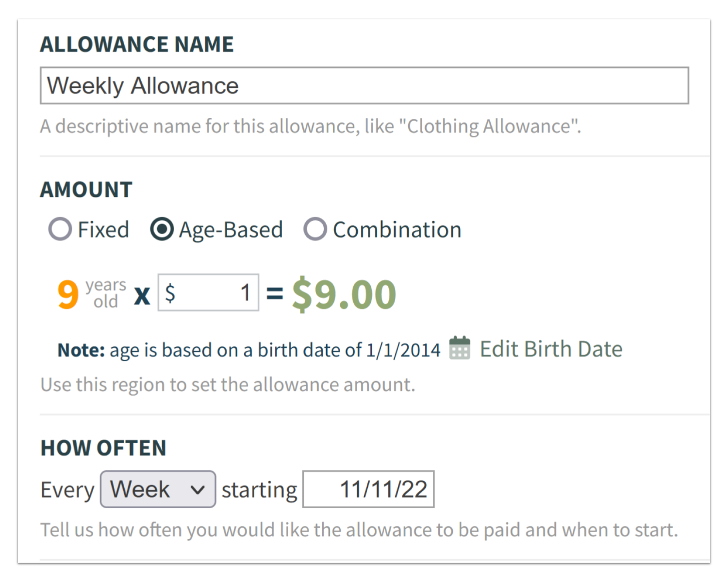Click the Combination option label text
Image resolution: width=728 pixels, height=582 pixels.
coord(397,229)
